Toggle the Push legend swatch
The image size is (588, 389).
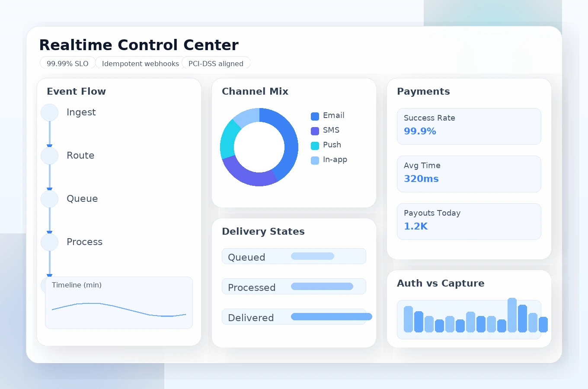tap(315, 146)
